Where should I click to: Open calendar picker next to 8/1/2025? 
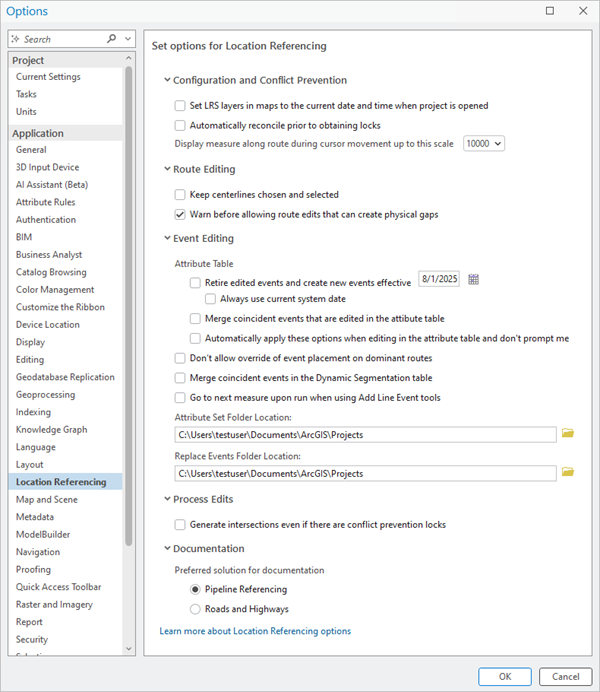coord(473,279)
